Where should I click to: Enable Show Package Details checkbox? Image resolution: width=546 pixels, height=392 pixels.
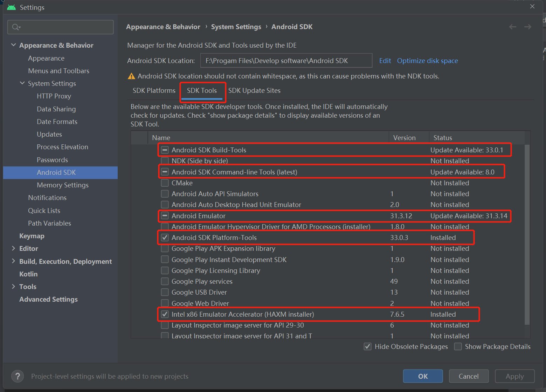[x=458, y=346]
